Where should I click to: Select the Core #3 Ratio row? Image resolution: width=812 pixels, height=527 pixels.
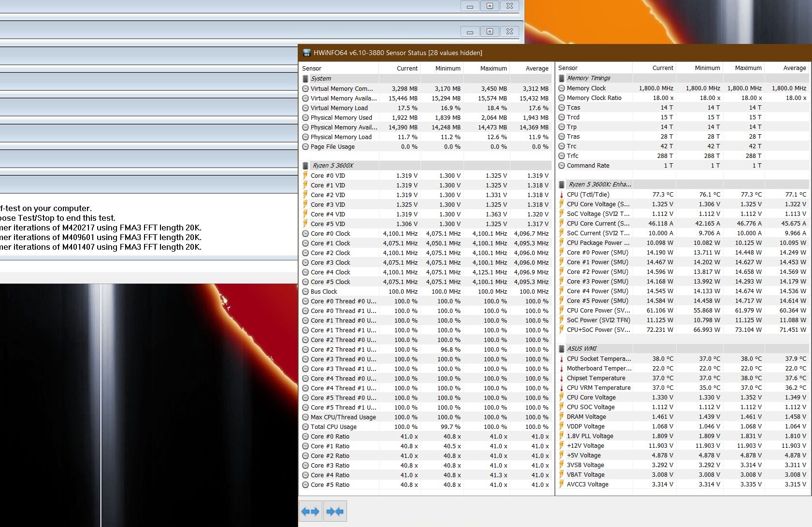tap(425, 465)
